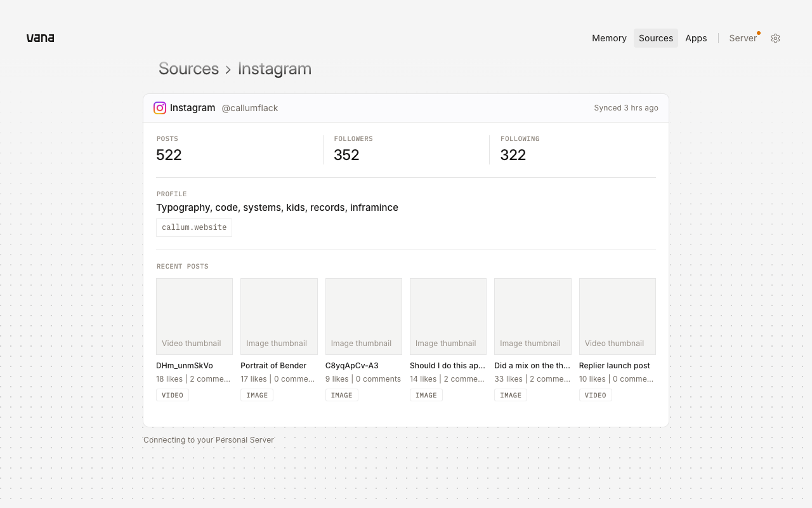The height and width of the screenshot is (508, 812).
Task: Open the Replier launch post thumbnail
Action: tap(617, 316)
